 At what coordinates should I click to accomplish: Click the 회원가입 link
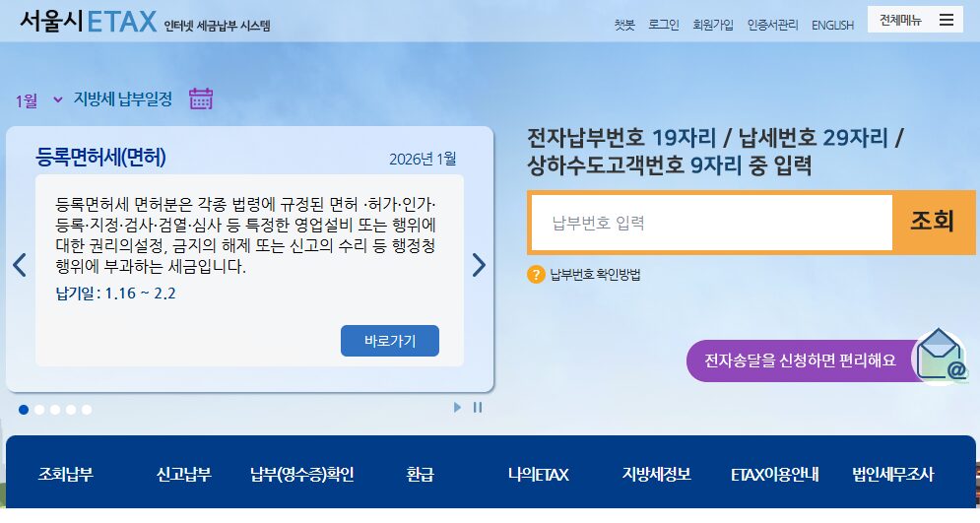click(713, 25)
